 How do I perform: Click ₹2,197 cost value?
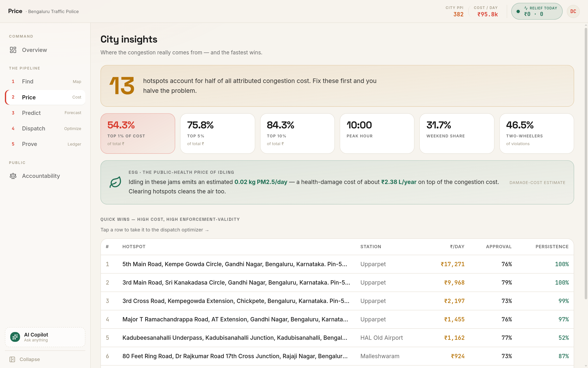[x=454, y=301]
